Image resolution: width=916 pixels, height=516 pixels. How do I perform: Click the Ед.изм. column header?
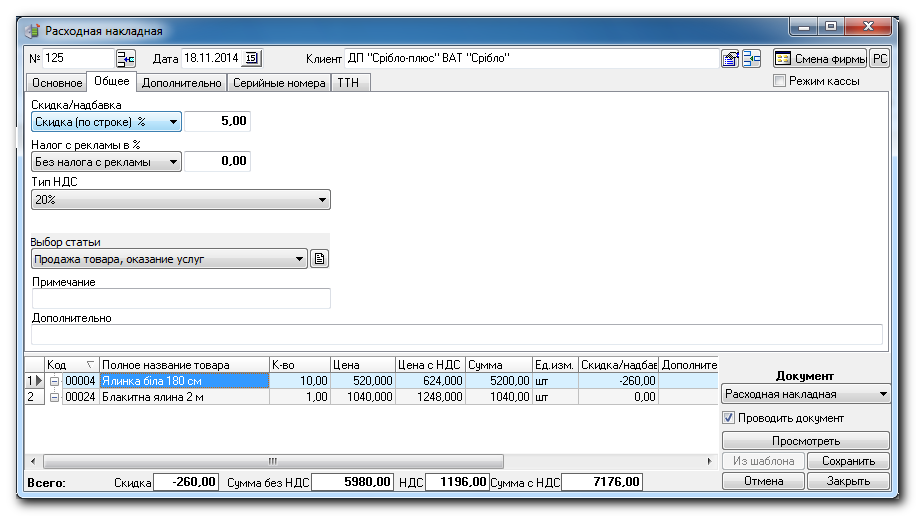tap(556, 365)
